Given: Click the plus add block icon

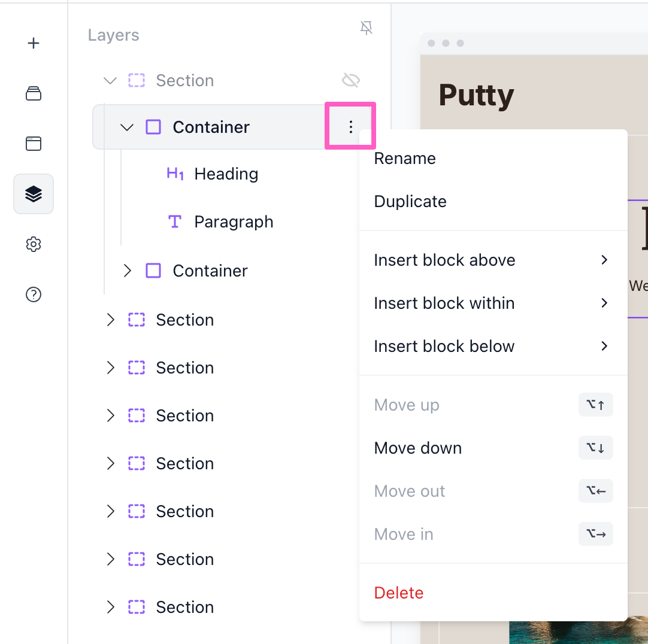Looking at the screenshot, I should pos(34,43).
